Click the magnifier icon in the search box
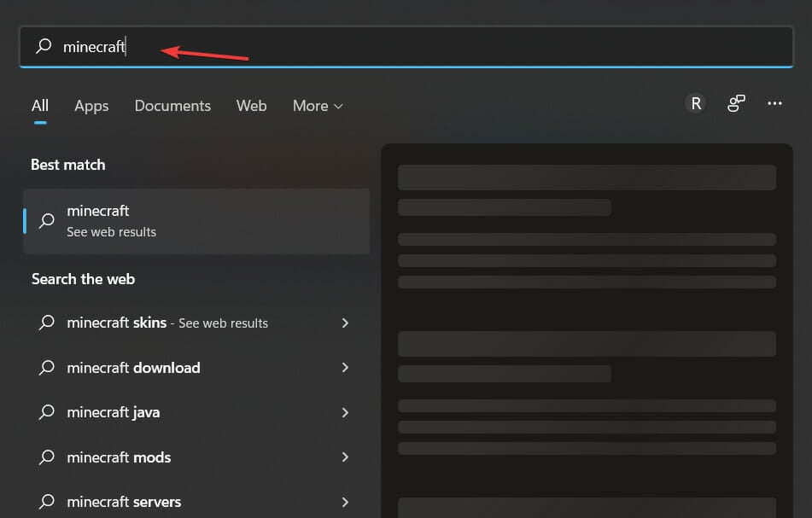 tap(44, 46)
